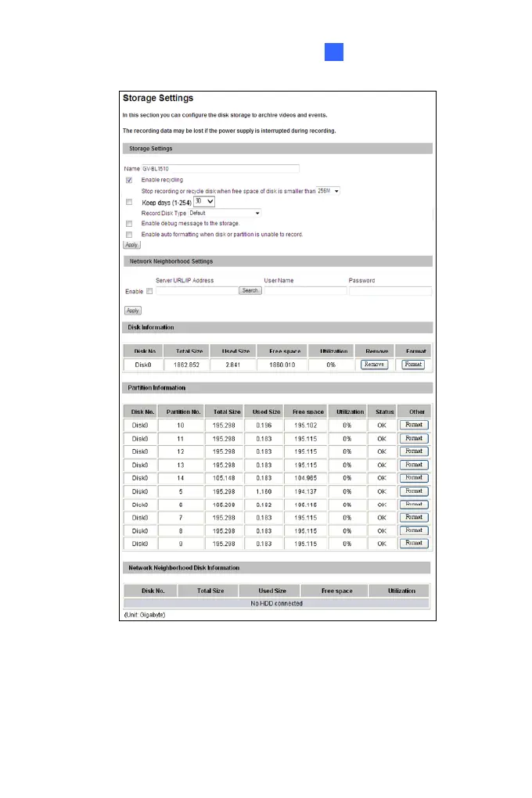Click the Search button for server
532x798 pixels.
coord(250,290)
